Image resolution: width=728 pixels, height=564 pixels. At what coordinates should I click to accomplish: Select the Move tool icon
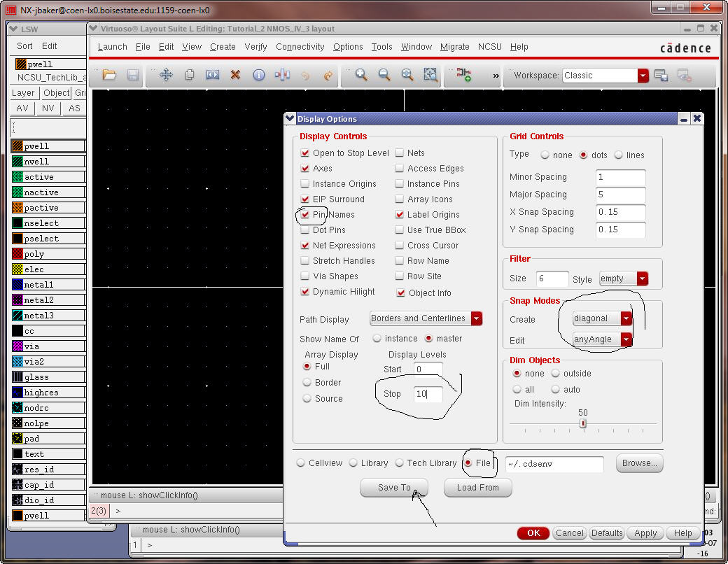[x=166, y=75]
